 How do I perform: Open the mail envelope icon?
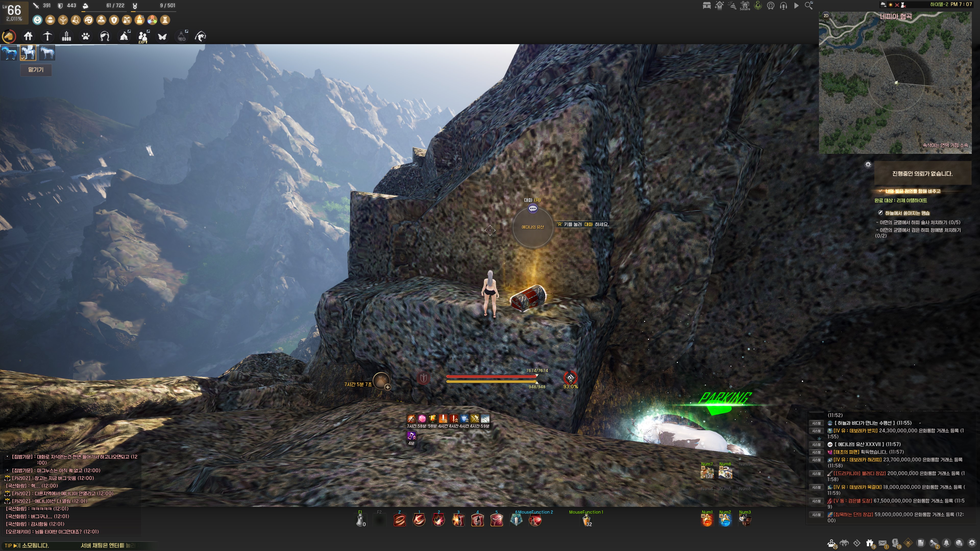pyautogui.click(x=883, y=543)
